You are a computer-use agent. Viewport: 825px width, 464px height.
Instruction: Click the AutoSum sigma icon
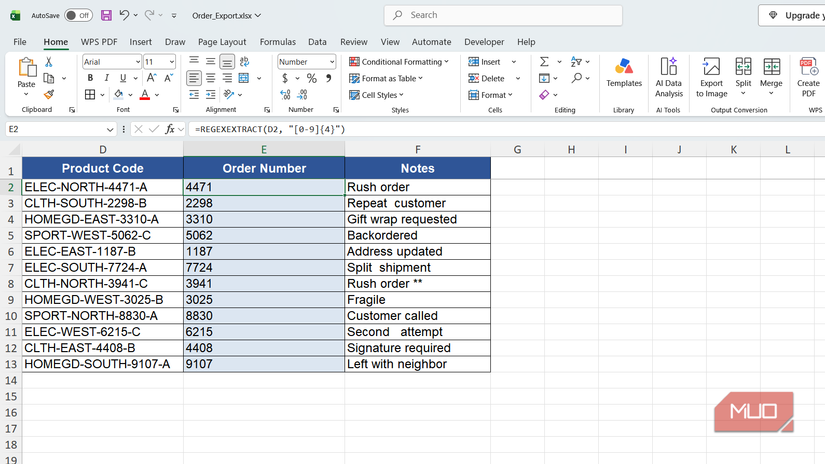coord(544,62)
